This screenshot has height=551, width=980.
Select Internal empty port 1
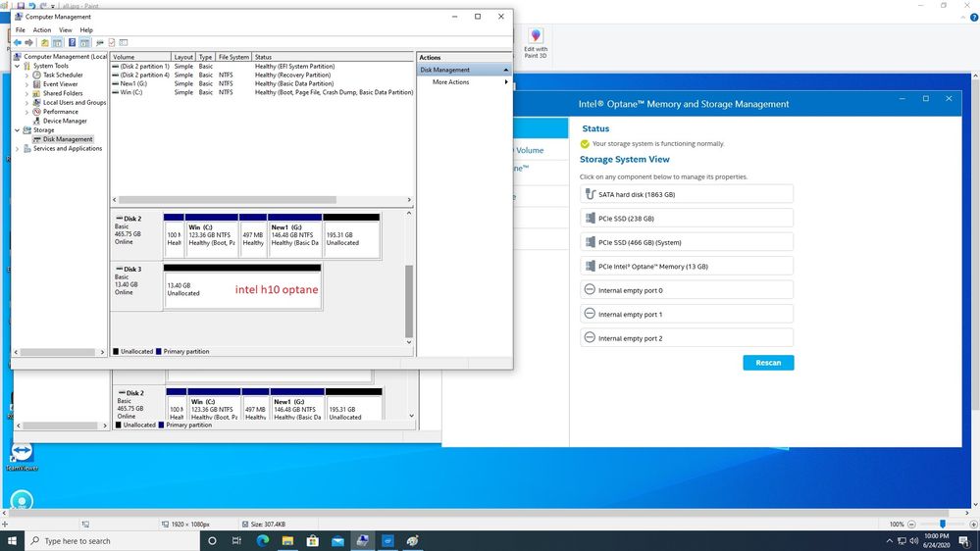687,314
